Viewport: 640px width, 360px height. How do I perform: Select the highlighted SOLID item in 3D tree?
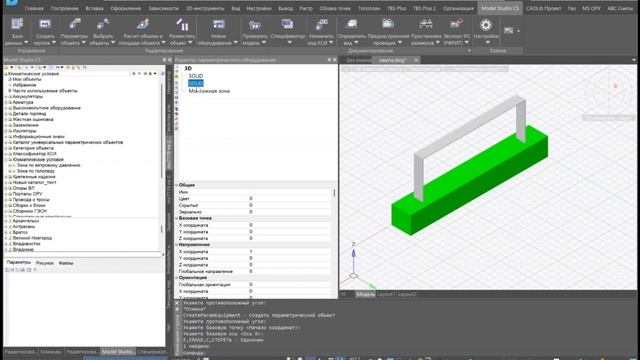196,83
